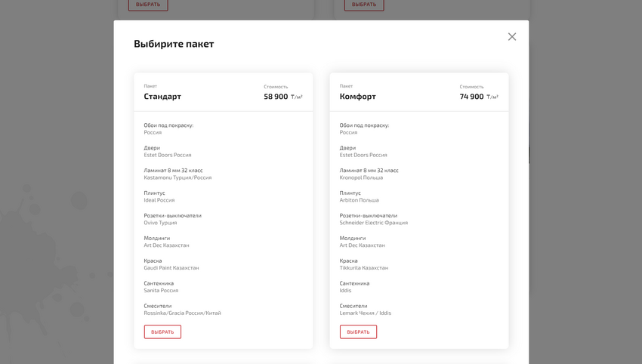The width and height of the screenshot is (642, 364).
Task: Click the 58 900 price value
Action: pos(276,97)
